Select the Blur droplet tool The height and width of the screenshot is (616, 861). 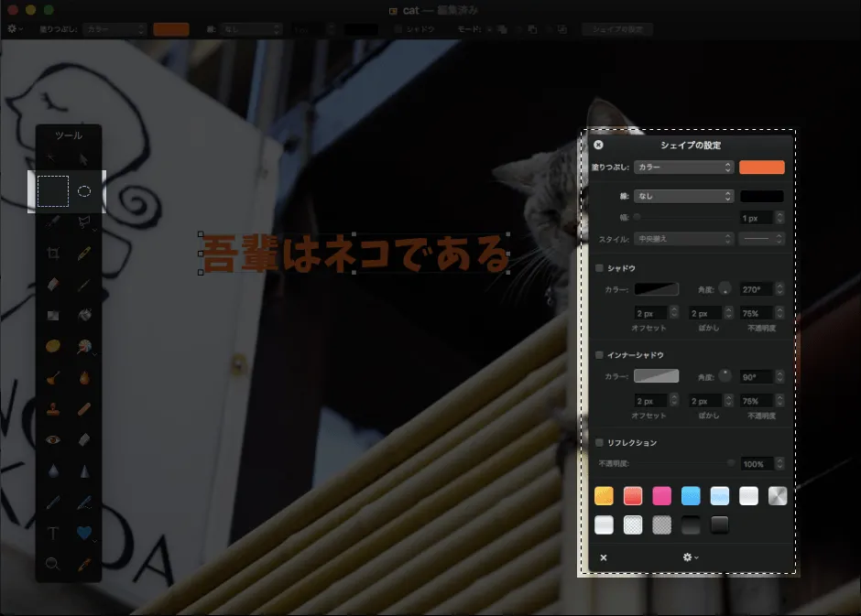point(53,471)
